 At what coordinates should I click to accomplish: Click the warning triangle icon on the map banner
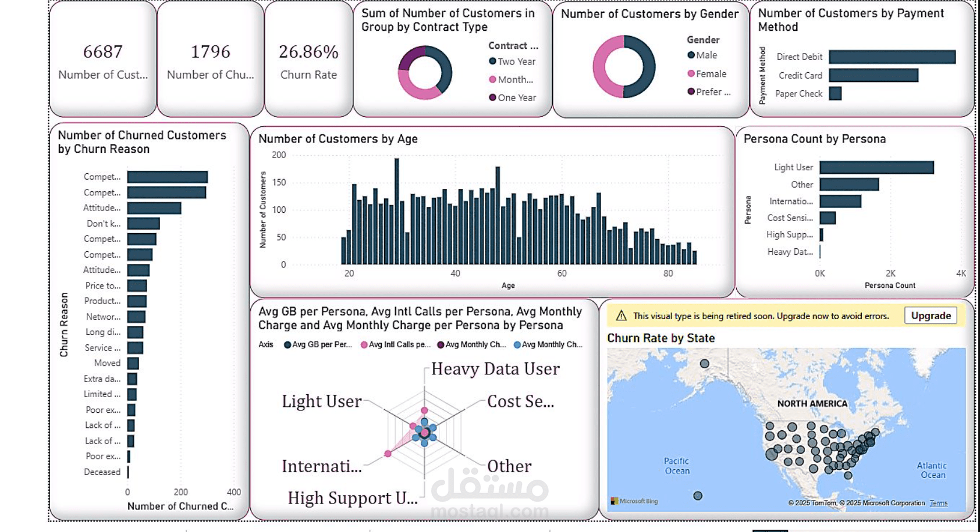[x=621, y=316]
